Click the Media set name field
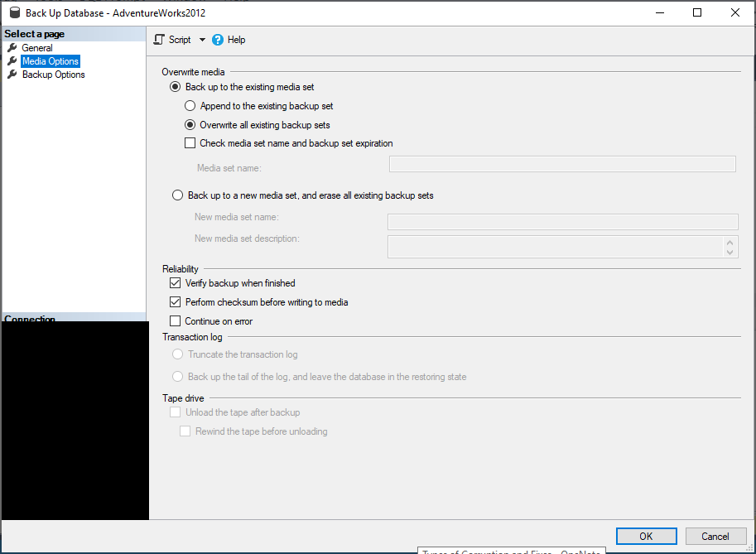 [x=562, y=164]
